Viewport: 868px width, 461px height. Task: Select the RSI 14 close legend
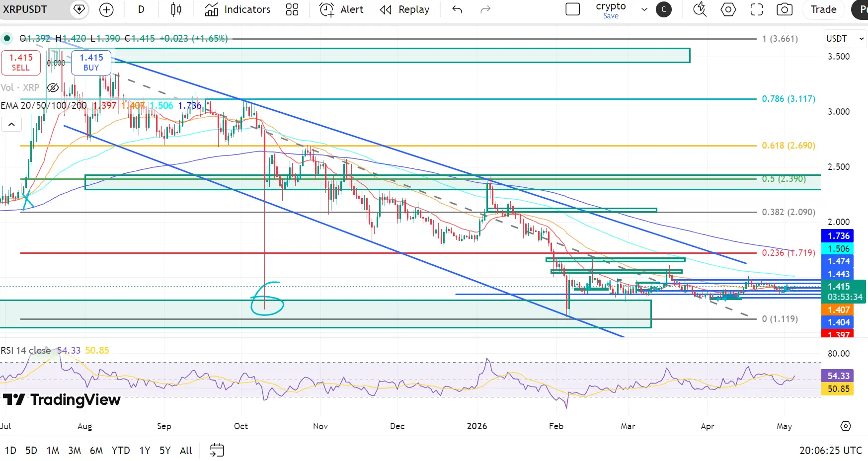pyautogui.click(x=26, y=350)
